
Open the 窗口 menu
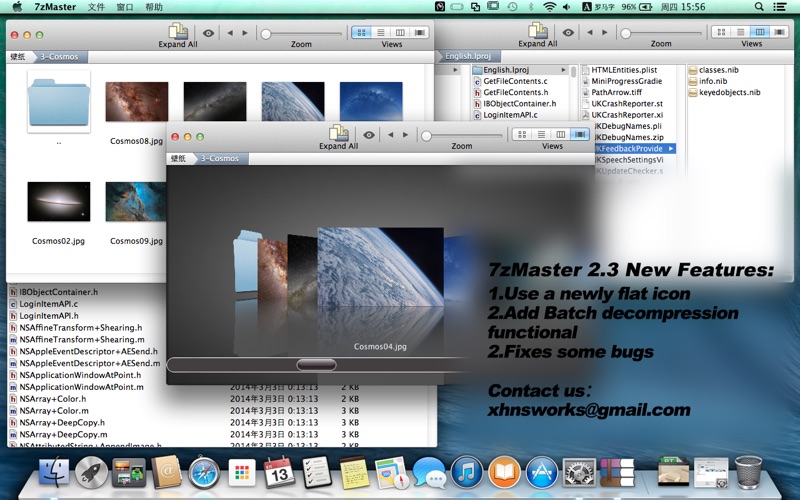(x=125, y=7)
